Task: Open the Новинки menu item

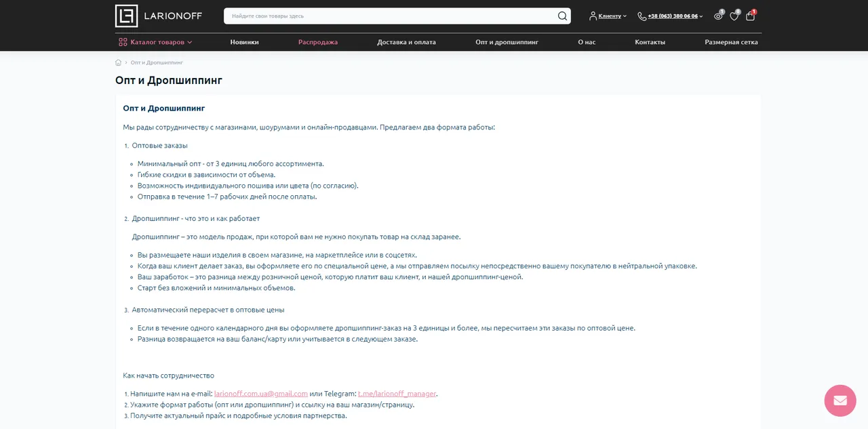Action: click(x=244, y=42)
